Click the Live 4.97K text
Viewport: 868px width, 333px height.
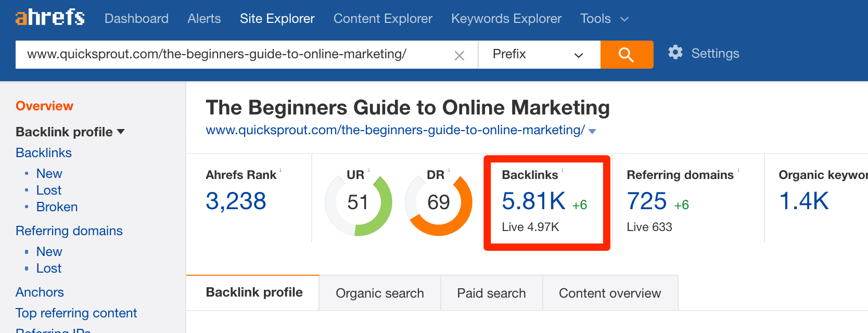[530, 227]
